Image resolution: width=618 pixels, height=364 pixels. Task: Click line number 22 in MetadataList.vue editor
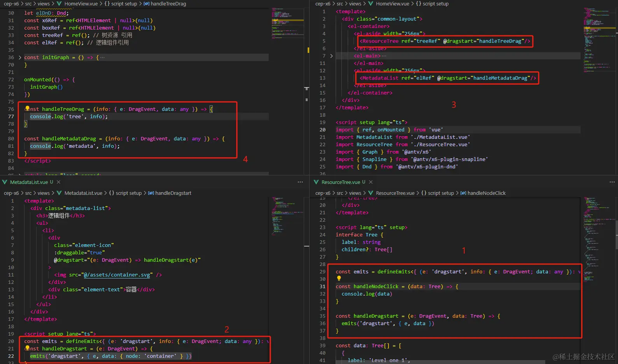pyautogui.click(x=11, y=356)
